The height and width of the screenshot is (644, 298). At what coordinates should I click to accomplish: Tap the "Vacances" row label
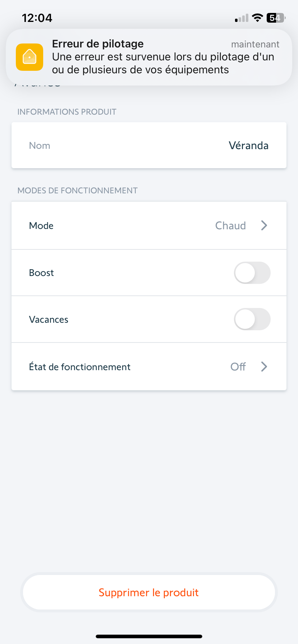(x=49, y=319)
